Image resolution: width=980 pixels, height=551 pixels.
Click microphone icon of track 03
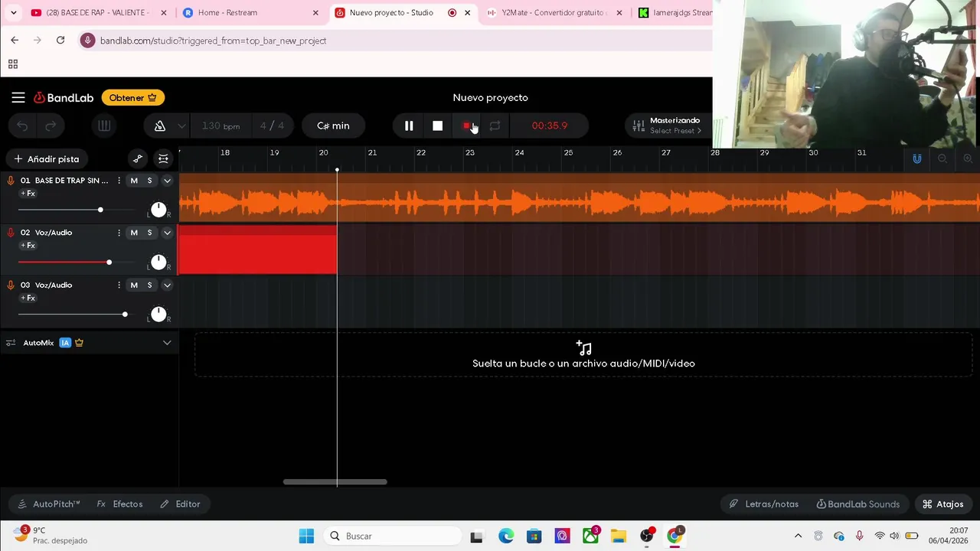click(11, 285)
